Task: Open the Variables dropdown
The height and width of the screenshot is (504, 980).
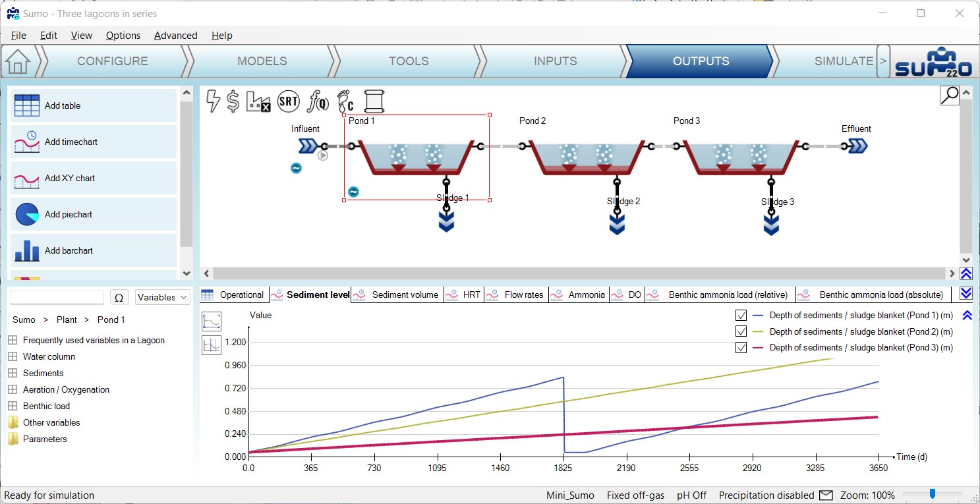Action: tap(163, 297)
